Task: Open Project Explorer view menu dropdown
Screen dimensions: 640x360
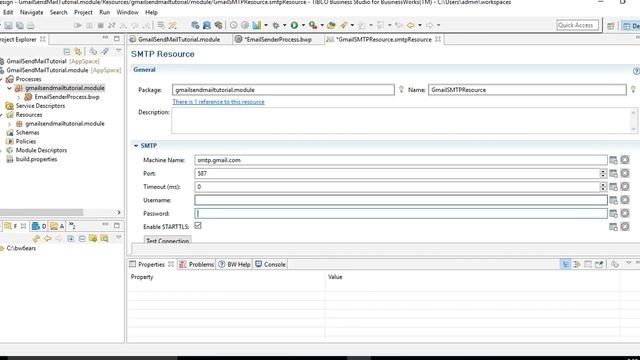Action: point(119,51)
